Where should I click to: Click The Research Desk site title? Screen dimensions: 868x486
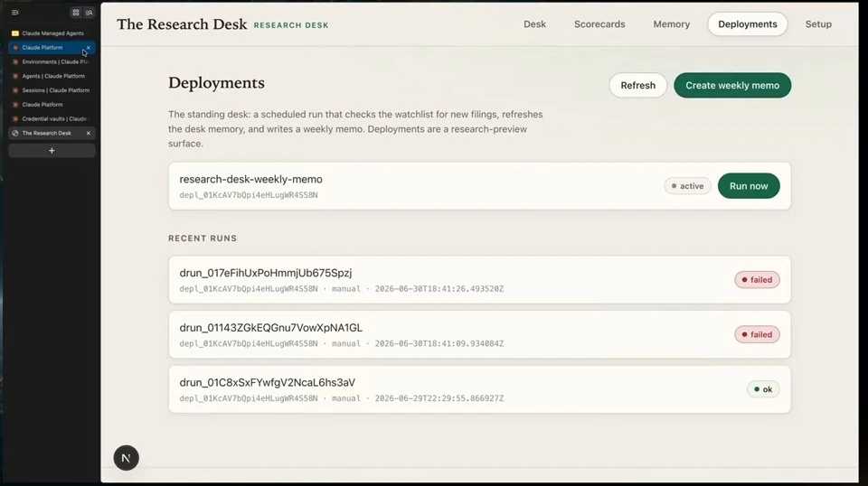(182, 24)
